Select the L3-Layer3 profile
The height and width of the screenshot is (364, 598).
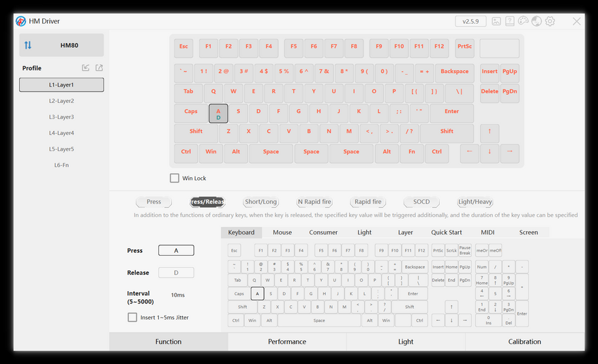pos(61,117)
